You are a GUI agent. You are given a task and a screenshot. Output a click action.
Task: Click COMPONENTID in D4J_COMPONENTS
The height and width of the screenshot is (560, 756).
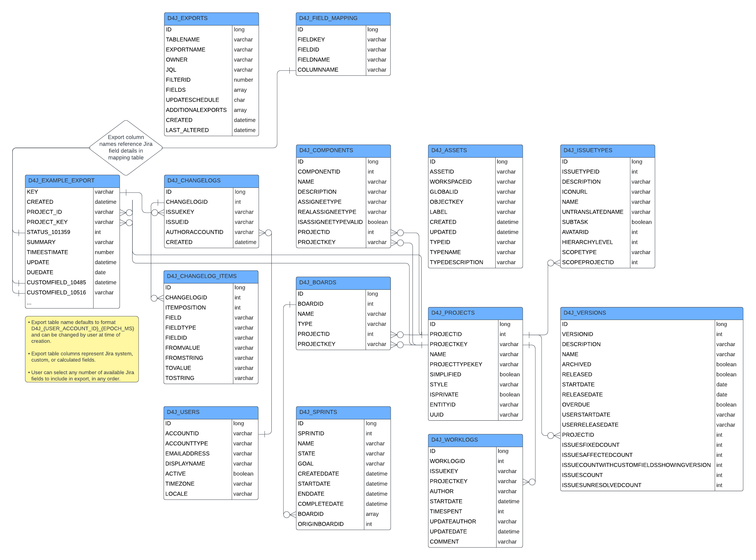point(343,172)
